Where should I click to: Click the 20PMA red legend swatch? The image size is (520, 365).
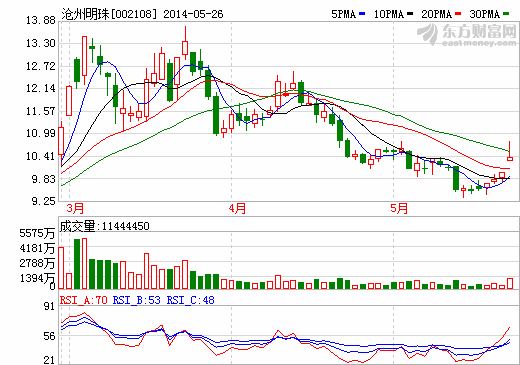click(x=458, y=14)
